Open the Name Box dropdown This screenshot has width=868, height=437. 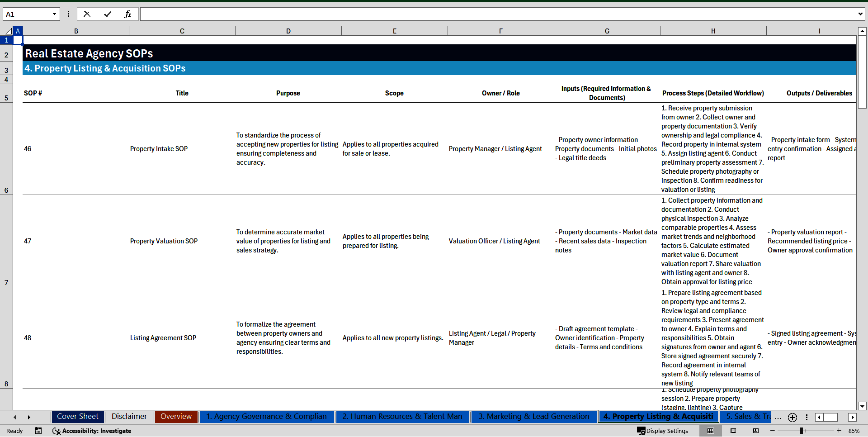54,14
